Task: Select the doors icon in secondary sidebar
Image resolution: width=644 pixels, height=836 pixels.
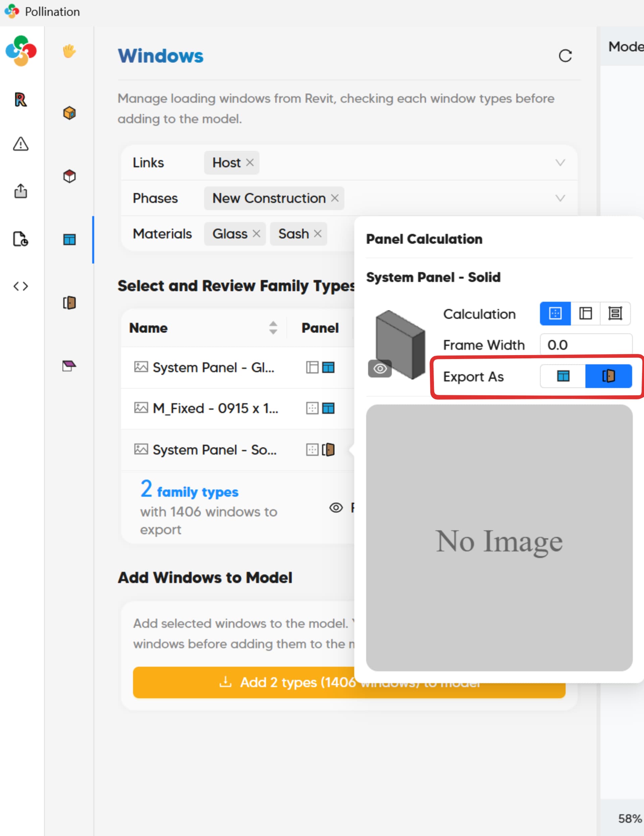Action: (69, 303)
